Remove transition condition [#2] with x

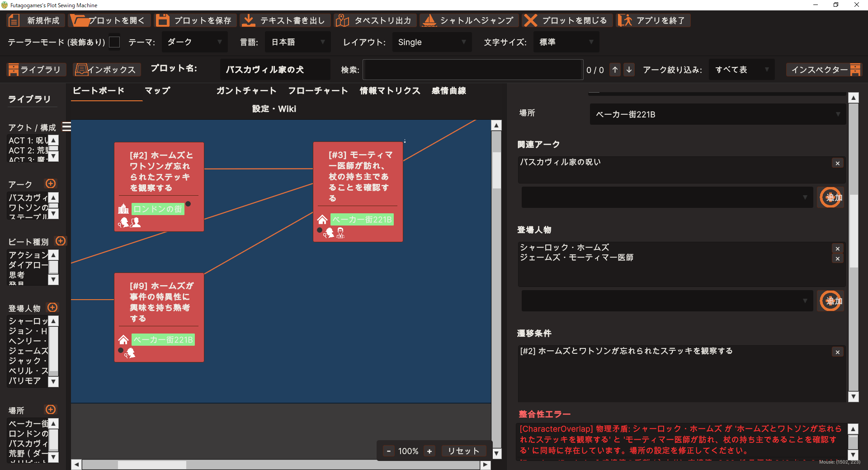(x=838, y=352)
